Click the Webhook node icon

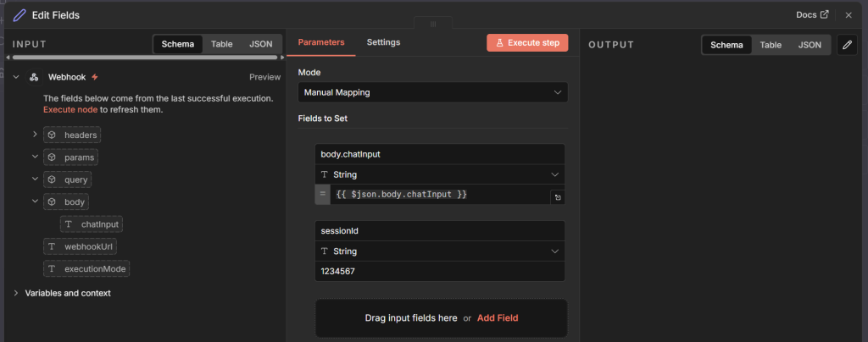click(x=35, y=76)
